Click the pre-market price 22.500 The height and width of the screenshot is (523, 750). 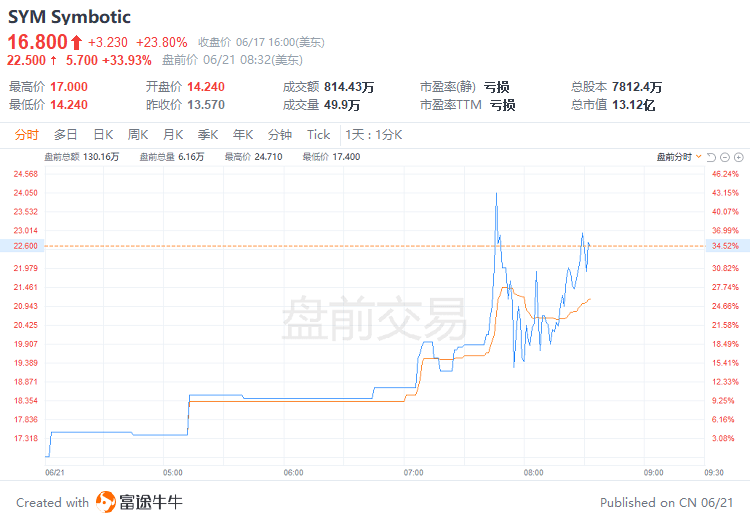(x=26, y=60)
